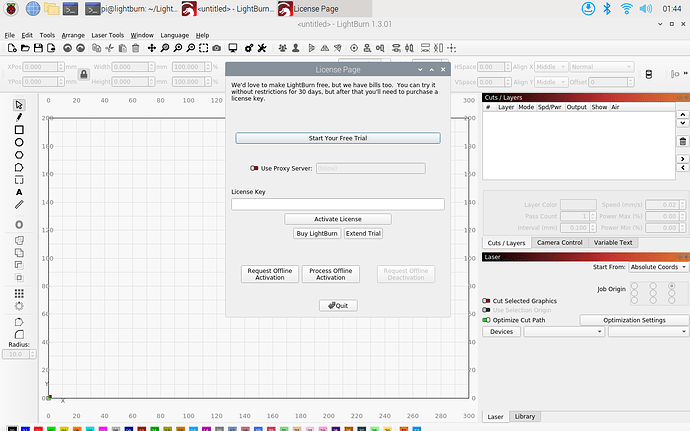Open Settings via the gears icon
The width and height of the screenshot is (690, 431).
pyautogui.click(x=249, y=48)
